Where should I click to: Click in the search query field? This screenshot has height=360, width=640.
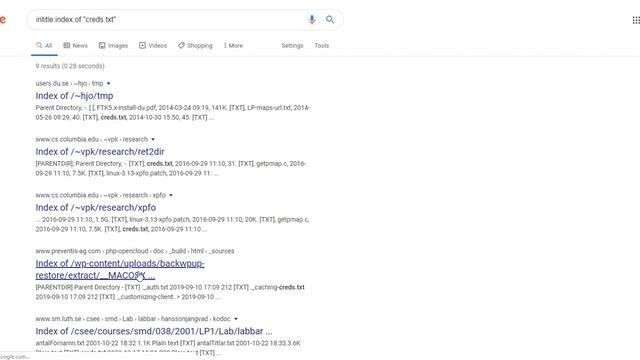pyautogui.click(x=167, y=19)
